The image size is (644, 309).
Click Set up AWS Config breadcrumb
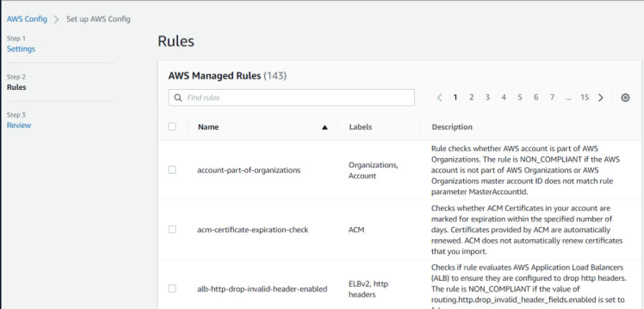98,19
